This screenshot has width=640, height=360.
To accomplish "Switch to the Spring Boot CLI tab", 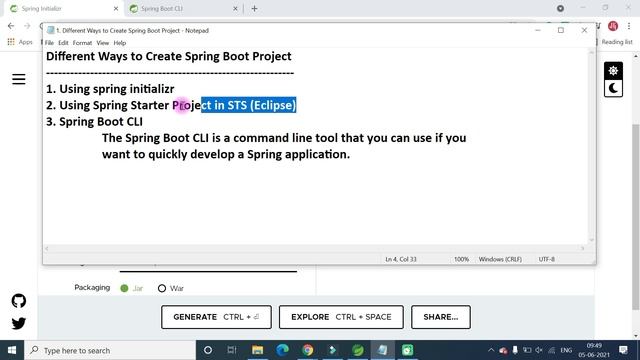I will (184, 8).
